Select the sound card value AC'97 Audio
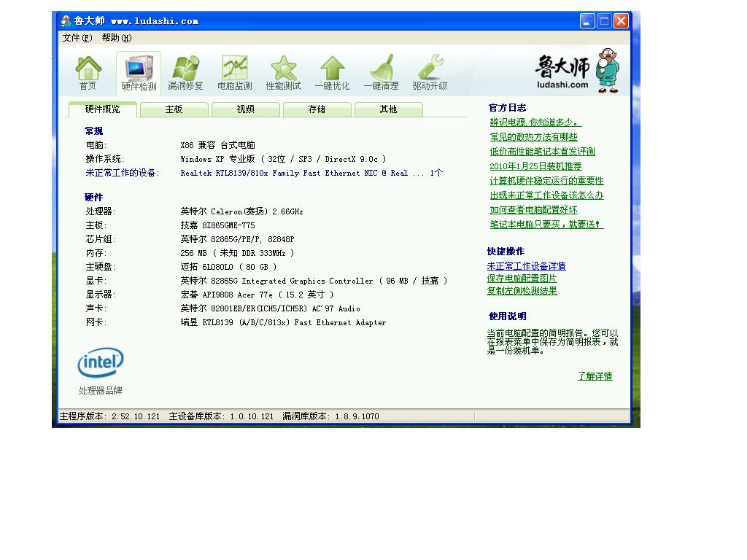Viewport: 747px width, 560px height. point(270,308)
